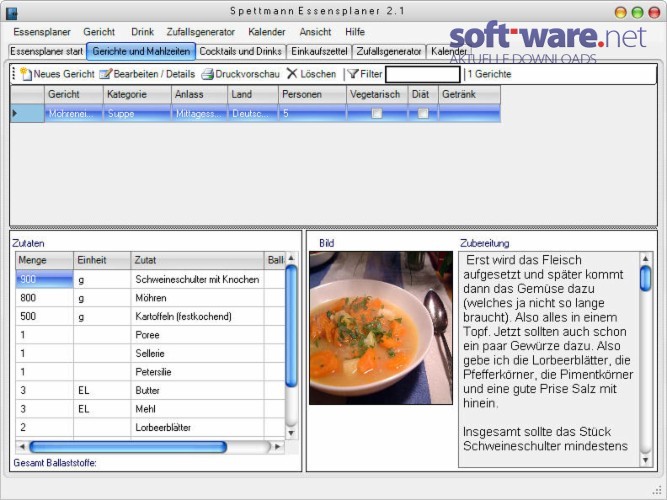Sort by Personen column header
This screenshot has width=667, height=500.
(x=312, y=94)
